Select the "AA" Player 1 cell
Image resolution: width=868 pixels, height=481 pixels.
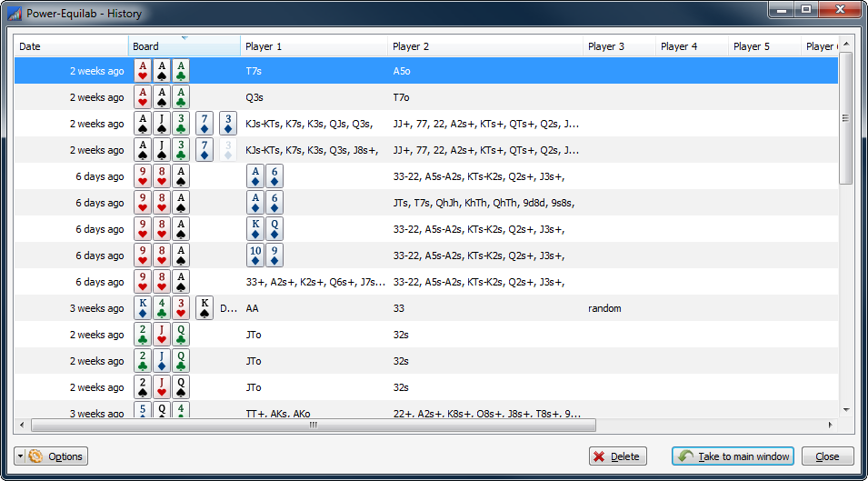(252, 308)
